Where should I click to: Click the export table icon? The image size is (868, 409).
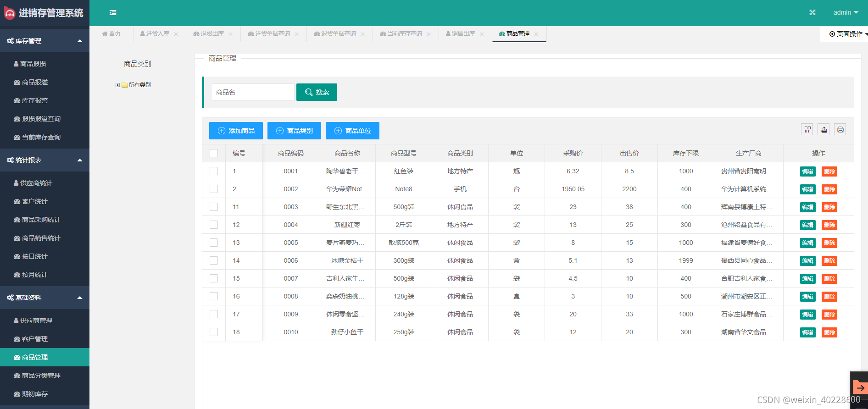tap(824, 130)
